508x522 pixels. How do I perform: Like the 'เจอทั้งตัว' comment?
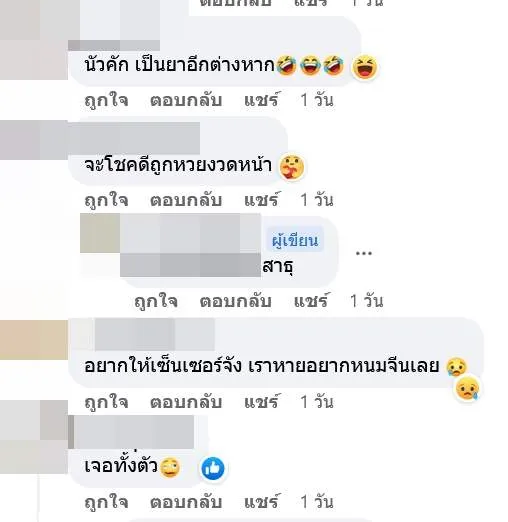point(106,502)
